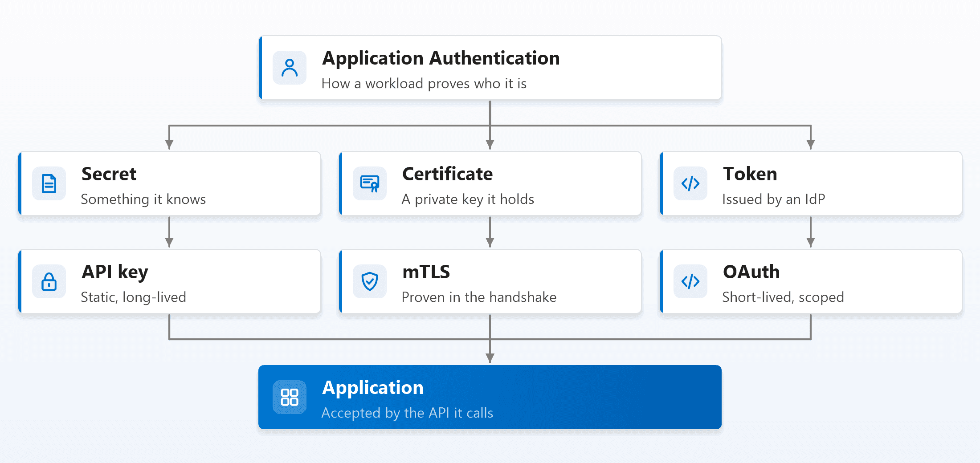Select the 'Token' heading

click(750, 174)
